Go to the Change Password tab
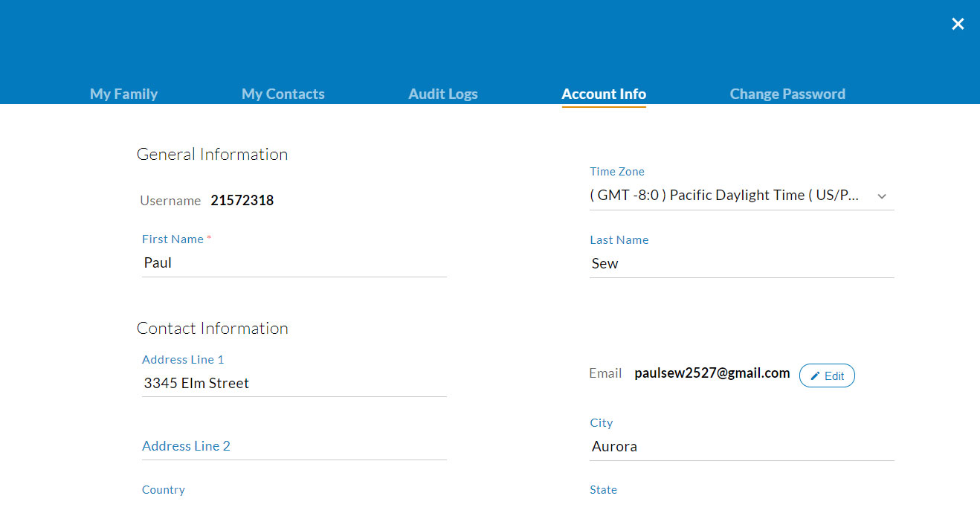This screenshot has height=519, width=980. point(787,94)
